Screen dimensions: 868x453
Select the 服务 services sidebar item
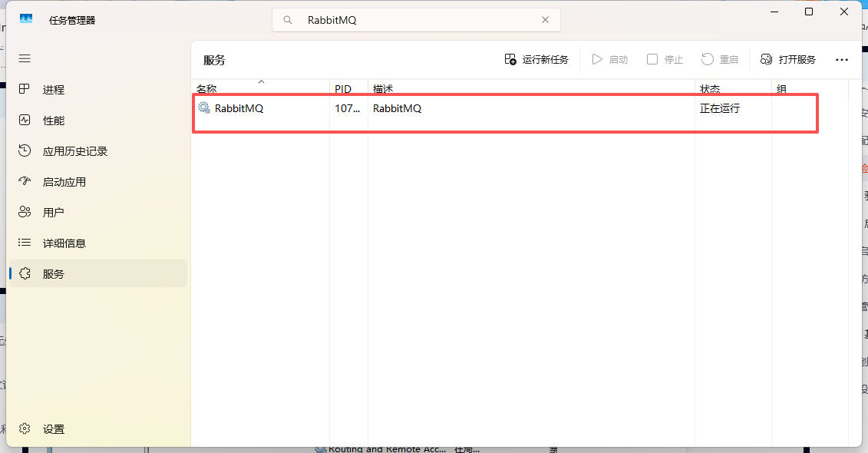tap(98, 273)
